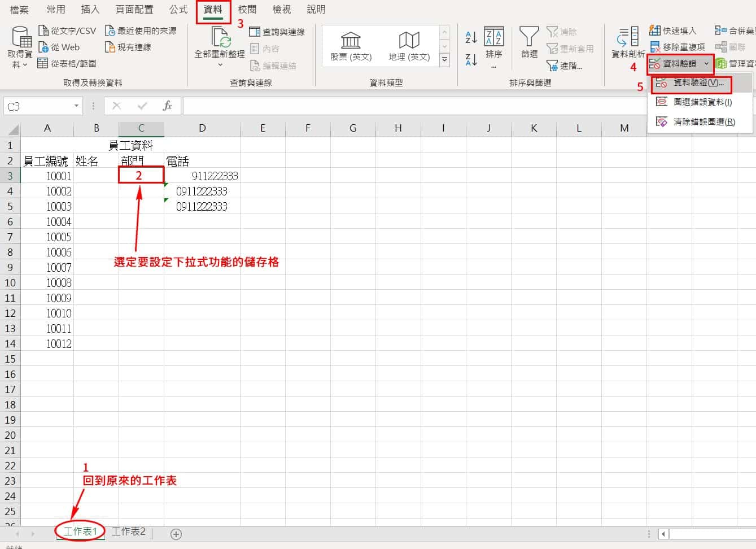Add a new sheet with plus button
Viewport: 756px width, 549px height.
point(176,534)
